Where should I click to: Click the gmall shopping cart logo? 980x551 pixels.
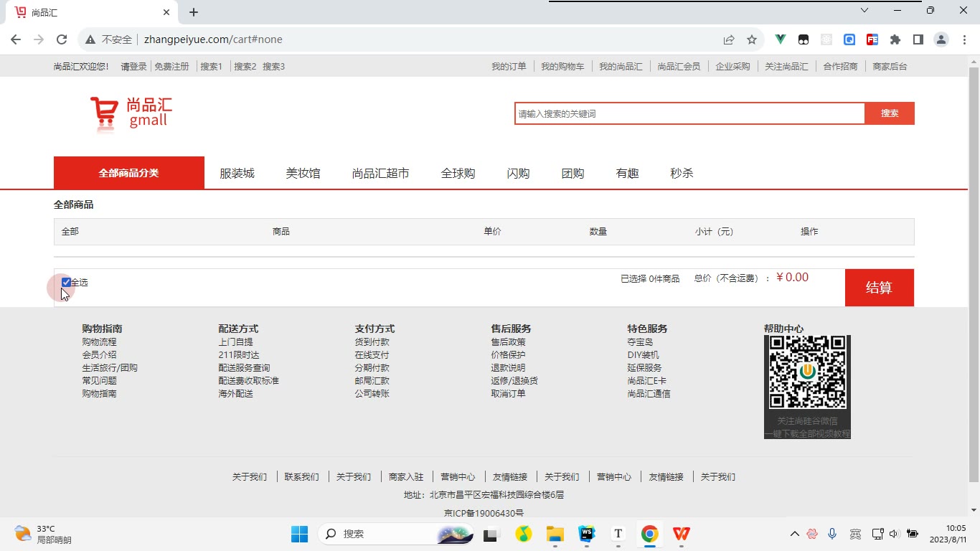(131, 114)
